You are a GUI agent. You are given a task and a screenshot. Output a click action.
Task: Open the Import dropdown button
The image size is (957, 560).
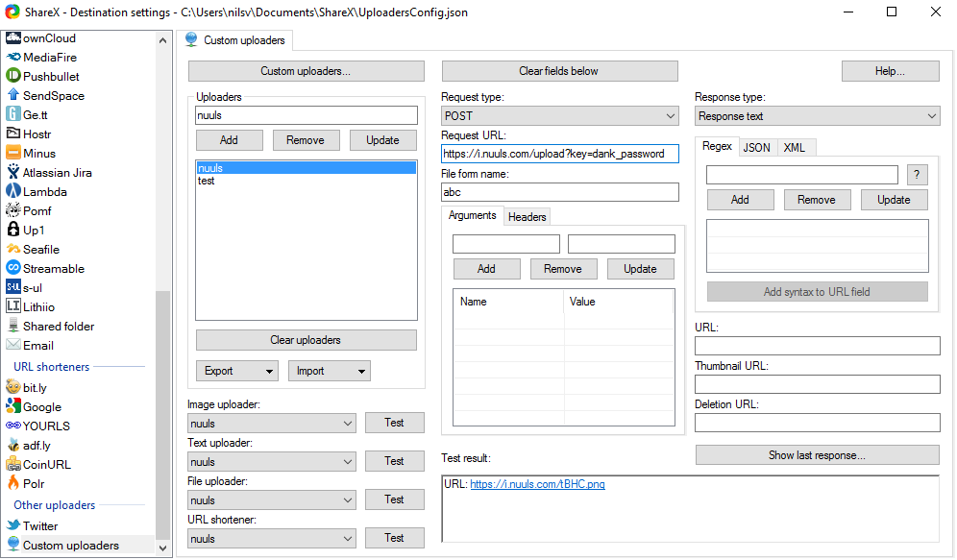[329, 371]
